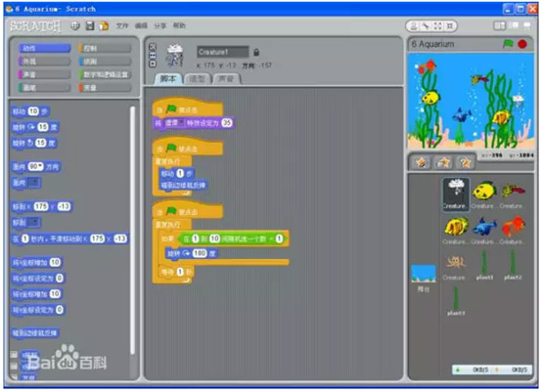Choose new sprite from file folder-star button
This screenshot has height=392, width=542.
[x=443, y=162]
